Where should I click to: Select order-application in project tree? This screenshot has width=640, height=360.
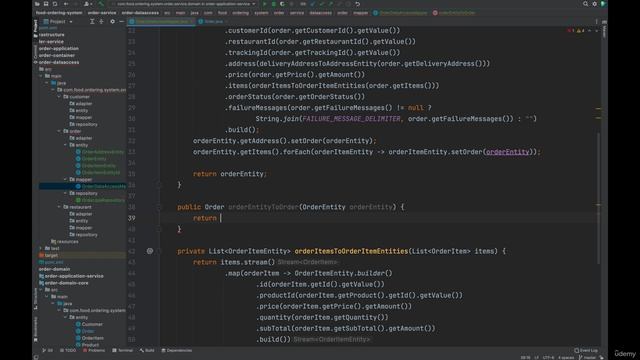click(x=59, y=48)
